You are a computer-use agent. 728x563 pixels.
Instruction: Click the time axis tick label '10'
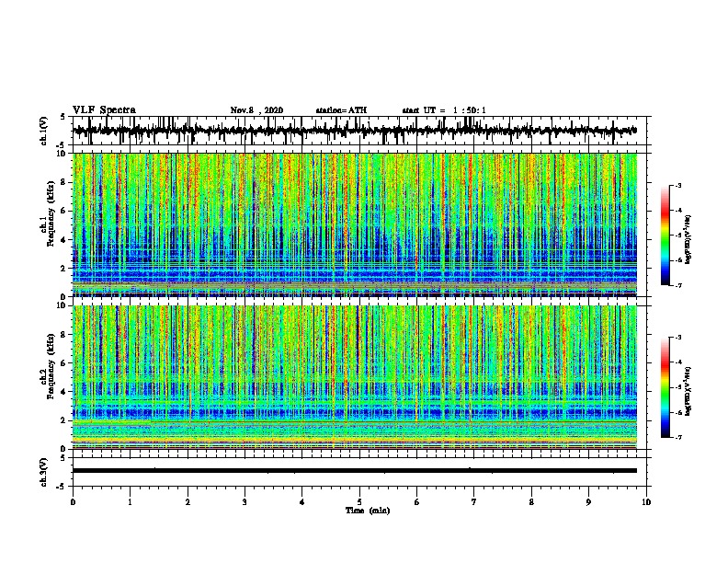[x=646, y=501]
